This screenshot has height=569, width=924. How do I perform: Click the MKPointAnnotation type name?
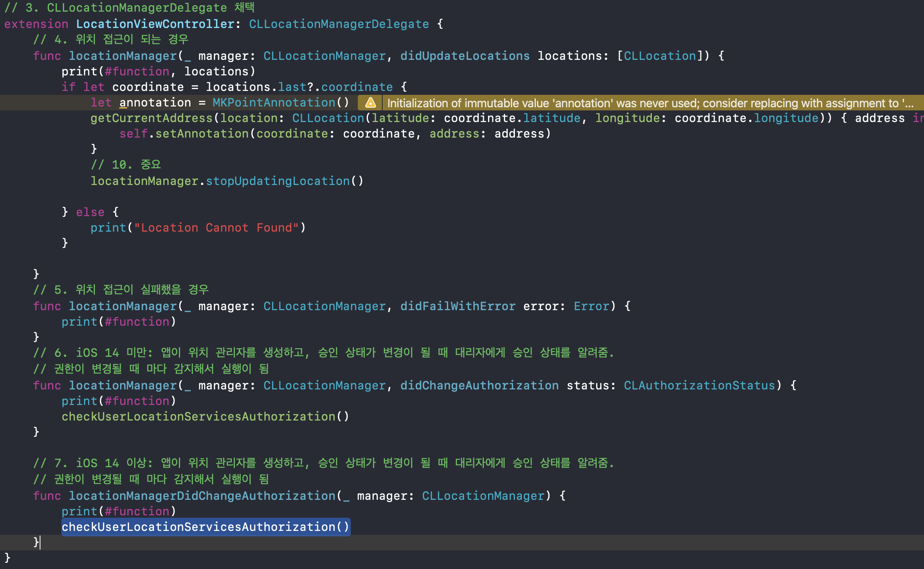point(274,103)
